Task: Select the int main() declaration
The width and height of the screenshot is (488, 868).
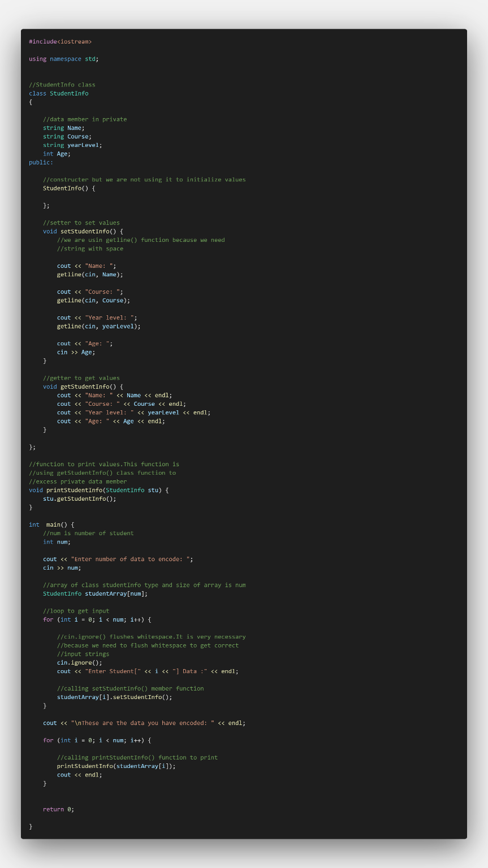Action: pos(48,524)
